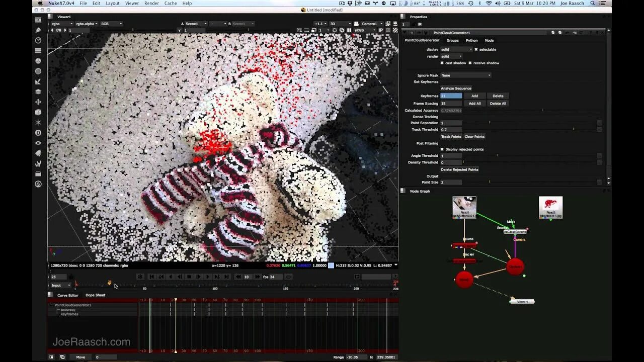644x362 pixels.
Task: Open the Draw nodes toolbar icon
Action: point(38,30)
